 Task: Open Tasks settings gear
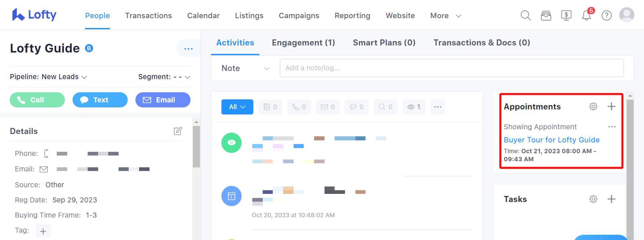[593, 199]
